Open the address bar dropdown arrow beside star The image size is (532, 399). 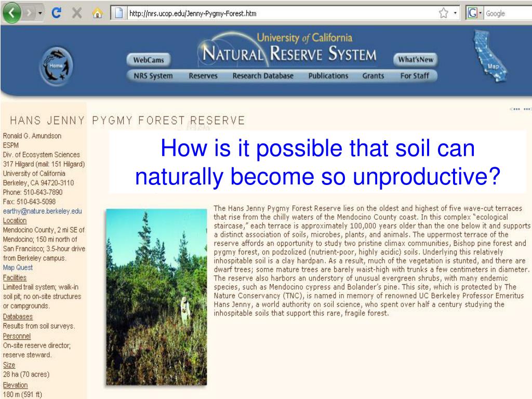click(455, 13)
